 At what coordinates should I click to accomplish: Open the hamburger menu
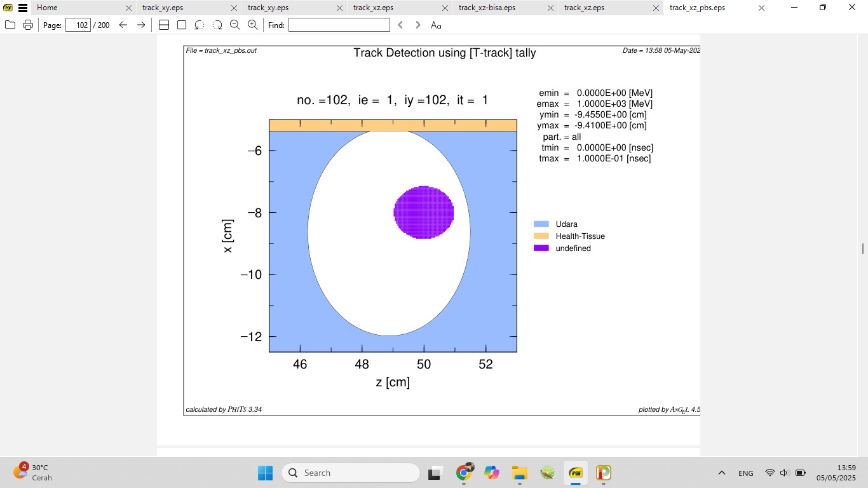click(22, 8)
